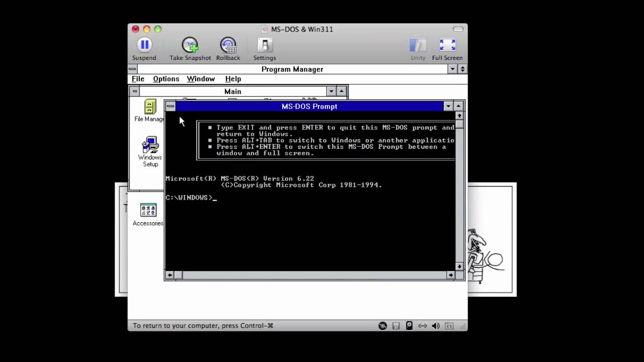Viewport: 644px width, 362px height.
Task: Open MS-DOS Prompt control menu box
Action: coord(171,106)
